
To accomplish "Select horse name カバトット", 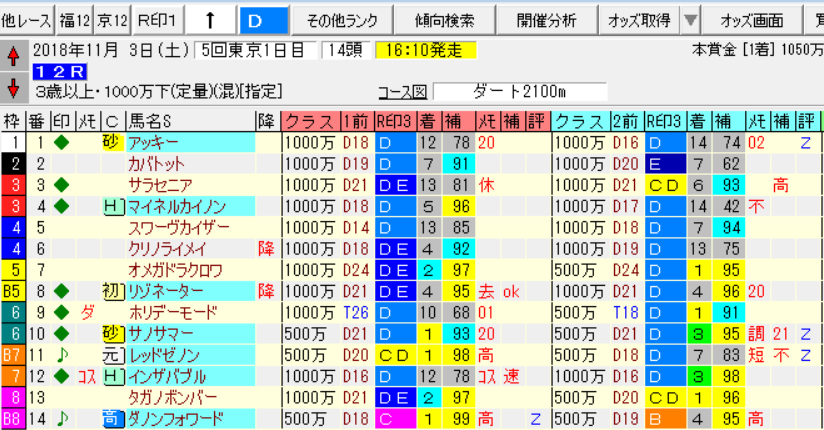I will [x=156, y=164].
